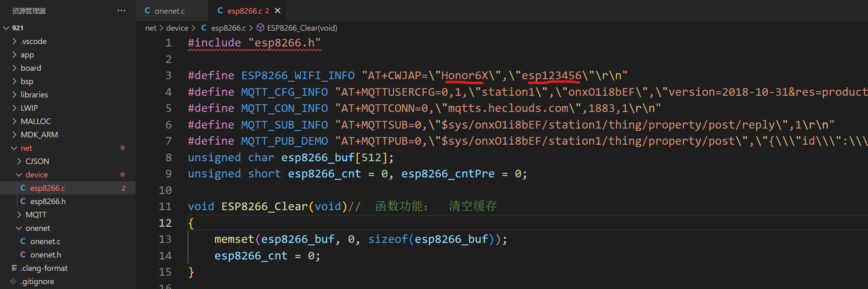Click the problem count 2 badge on esp8266.c
The image size is (868, 289).
point(123,188)
